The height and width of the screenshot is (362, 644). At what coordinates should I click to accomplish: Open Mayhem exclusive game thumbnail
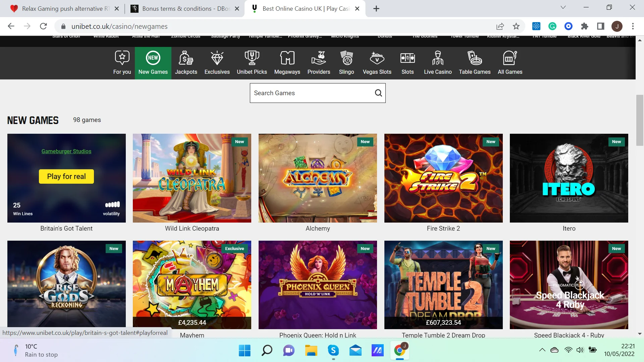click(192, 285)
